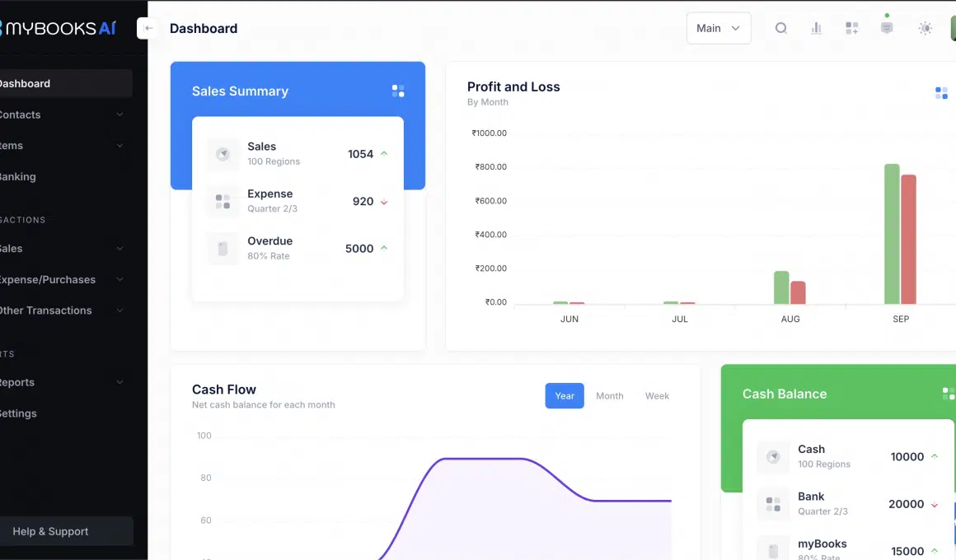This screenshot has width=956, height=560.
Task: Collapse the sidebar with arrow button
Action: tap(148, 28)
